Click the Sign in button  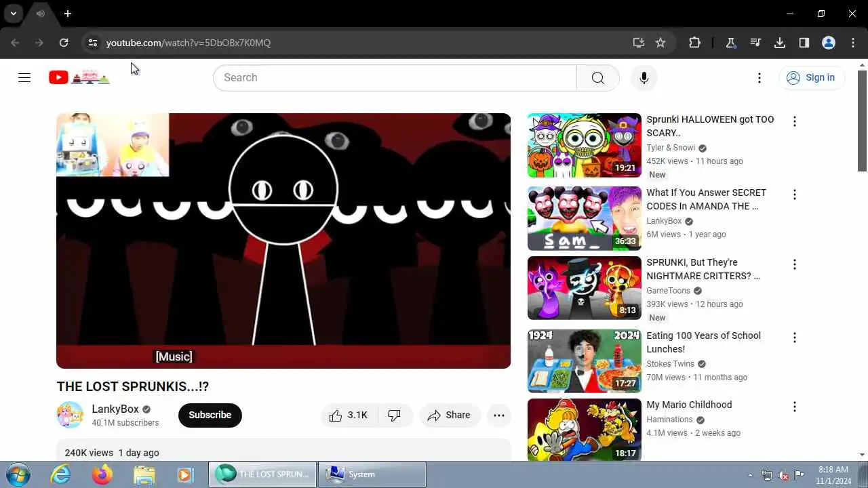point(812,78)
